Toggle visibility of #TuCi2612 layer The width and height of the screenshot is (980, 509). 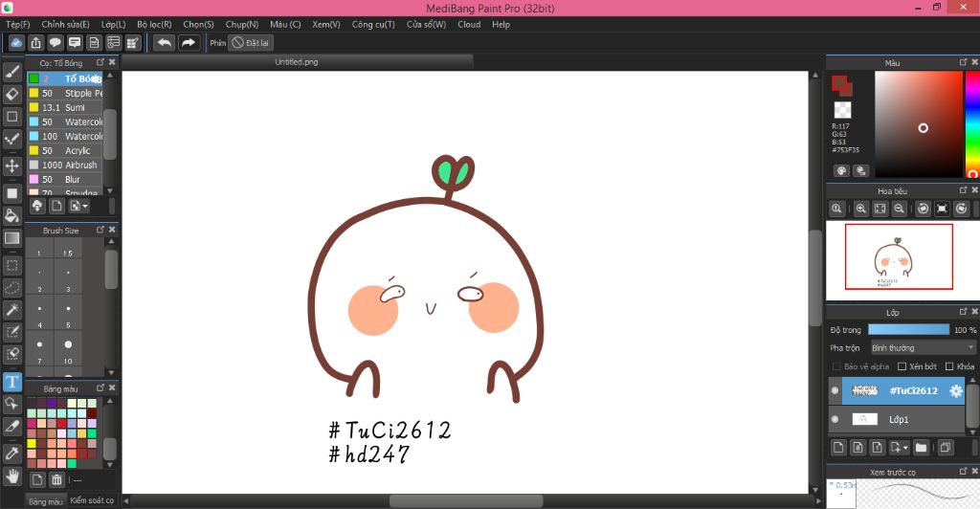[x=835, y=391]
